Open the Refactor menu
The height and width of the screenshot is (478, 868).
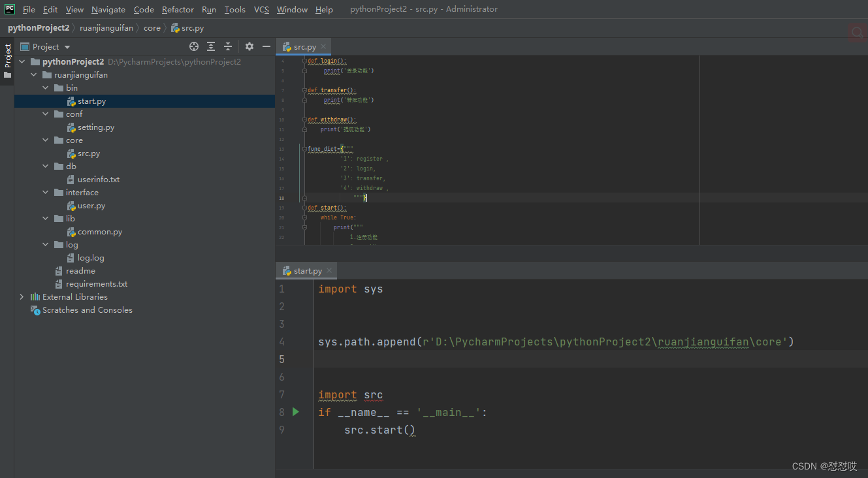tap(178, 9)
